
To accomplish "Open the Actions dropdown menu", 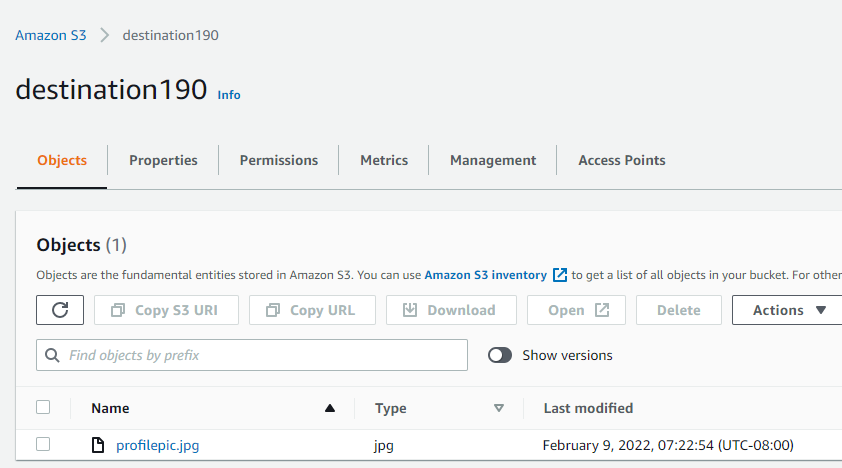I will (789, 310).
